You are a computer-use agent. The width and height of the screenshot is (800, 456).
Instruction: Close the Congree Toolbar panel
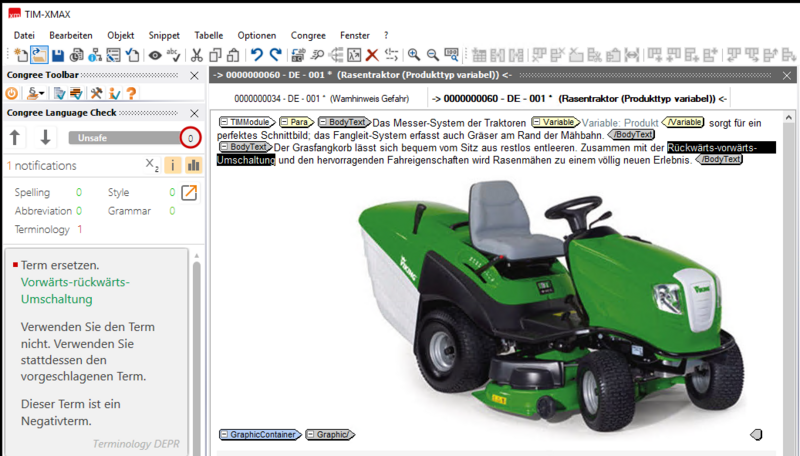coord(194,75)
